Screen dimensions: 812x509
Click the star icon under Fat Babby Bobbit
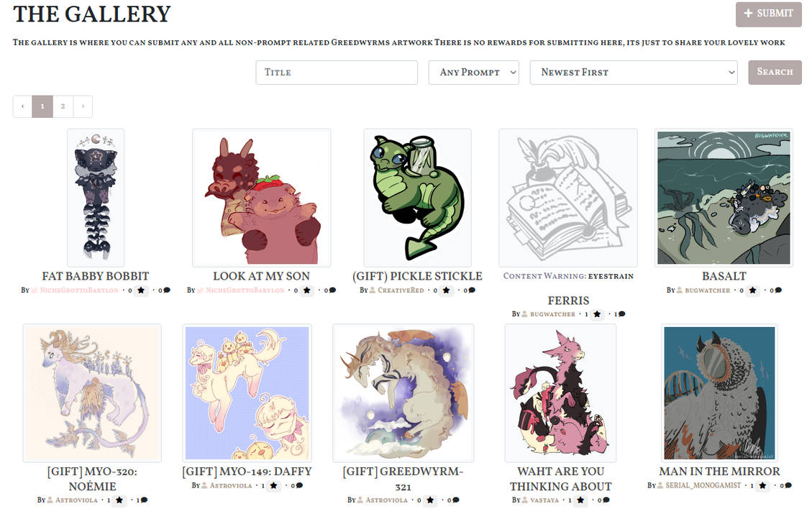click(141, 290)
